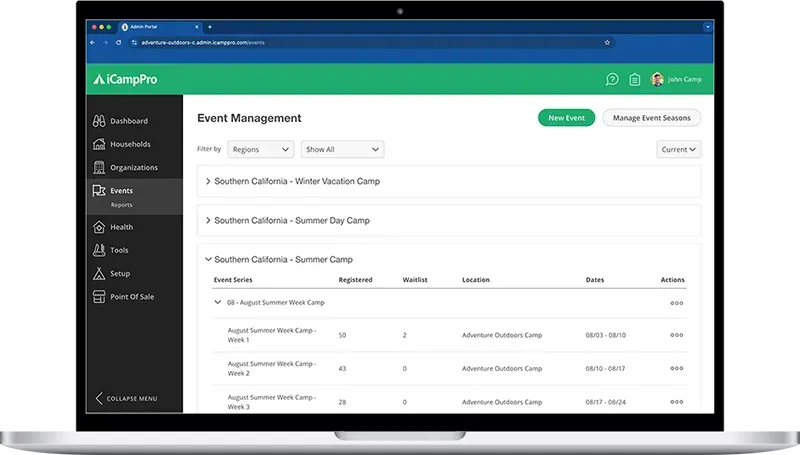The width and height of the screenshot is (800, 455).
Task: Click the 08/03 - 08/10 dates cell
Action: (x=606, y=335)
